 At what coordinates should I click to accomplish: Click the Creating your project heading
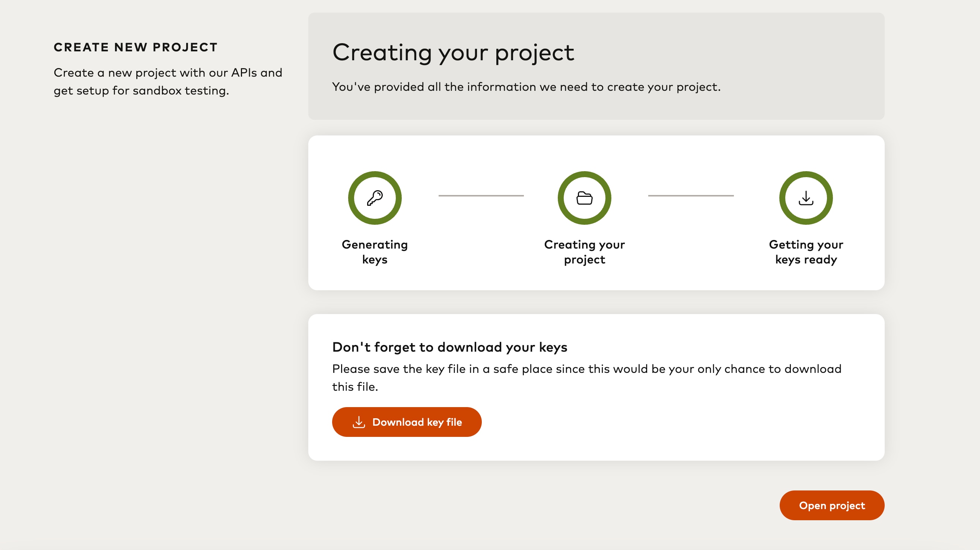pos(453,52)
